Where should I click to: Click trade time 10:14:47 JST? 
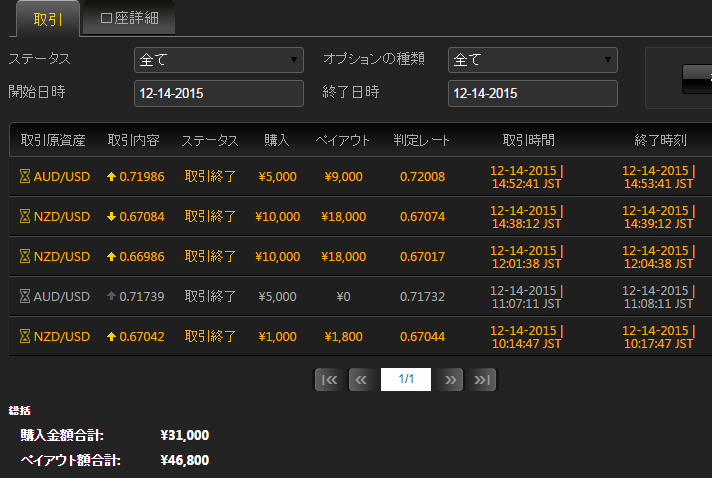(527, 343)
